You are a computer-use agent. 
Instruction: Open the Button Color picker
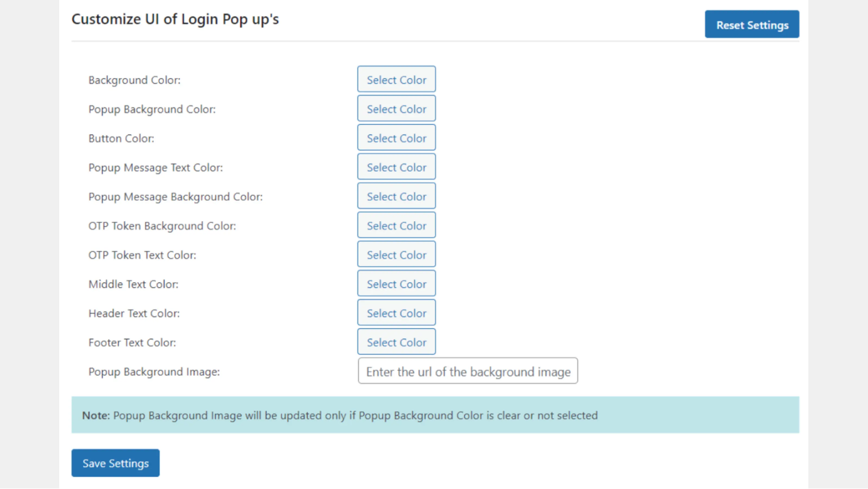pyautogui.click(x=396, y=138)
